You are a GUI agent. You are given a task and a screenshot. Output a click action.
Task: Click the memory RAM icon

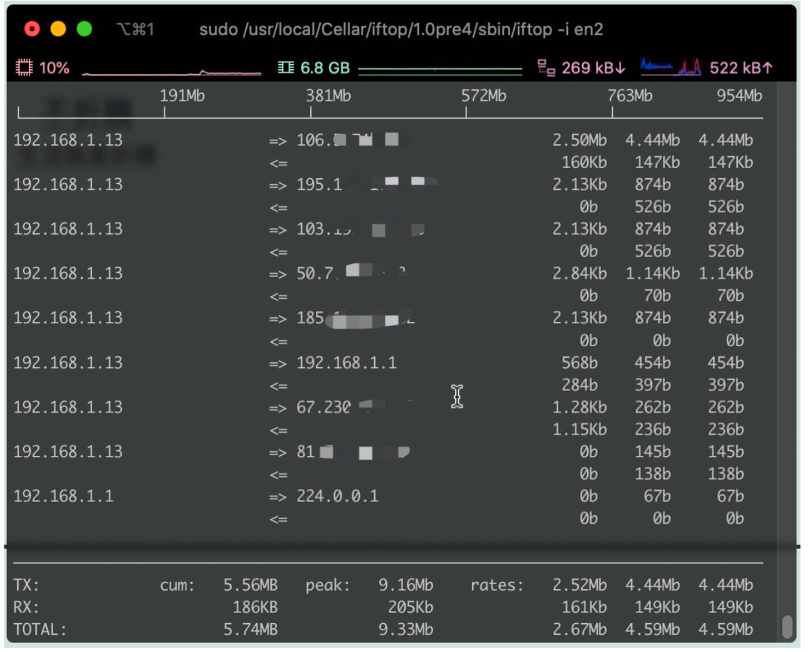[x=286, y=67]
